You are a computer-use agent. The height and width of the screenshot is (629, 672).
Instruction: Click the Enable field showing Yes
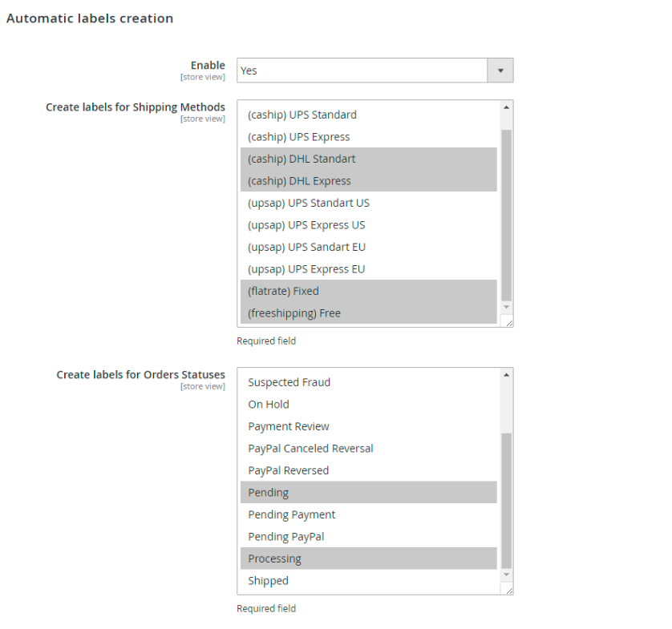point(362,71)
